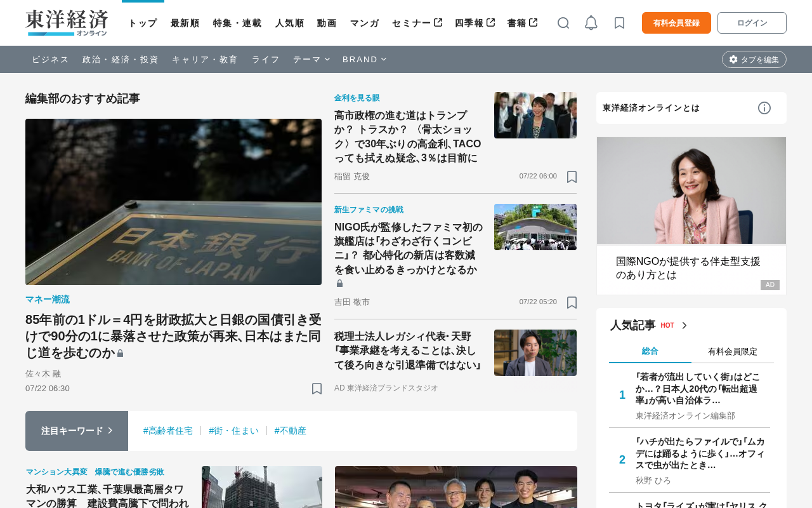Click the info icon beside 東洋経済オンラインとは
Screen dimensions: 812x508
click(764, 108)
